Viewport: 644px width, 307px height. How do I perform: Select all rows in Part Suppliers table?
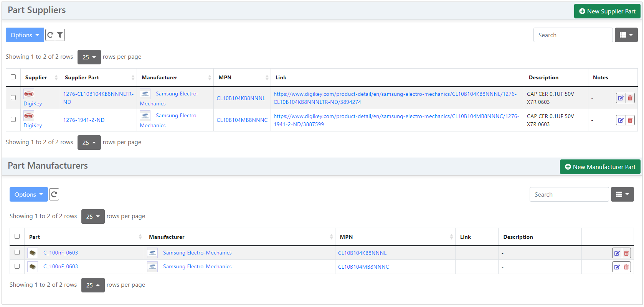[13, 77]
